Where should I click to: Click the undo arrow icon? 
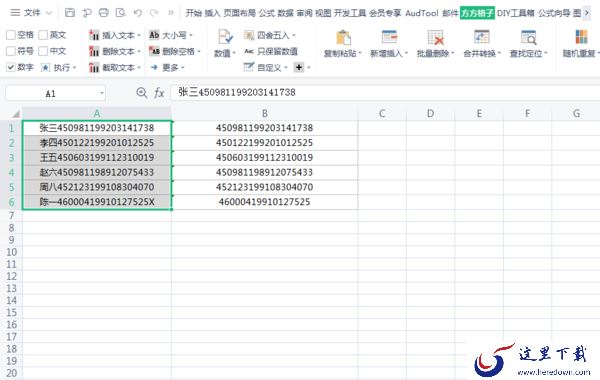pyautogui.click(x=138, y=13)
